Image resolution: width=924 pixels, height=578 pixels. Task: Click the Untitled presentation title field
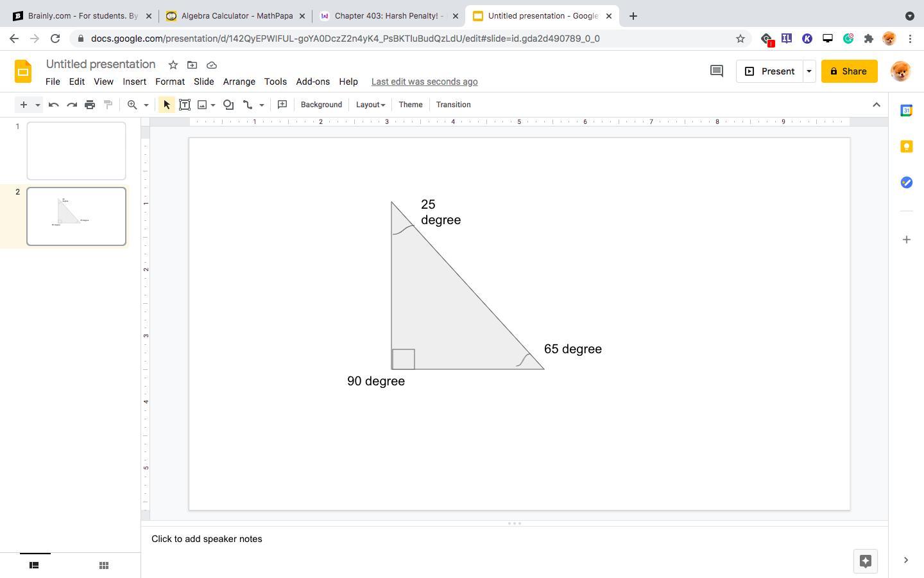pos(101,64)
